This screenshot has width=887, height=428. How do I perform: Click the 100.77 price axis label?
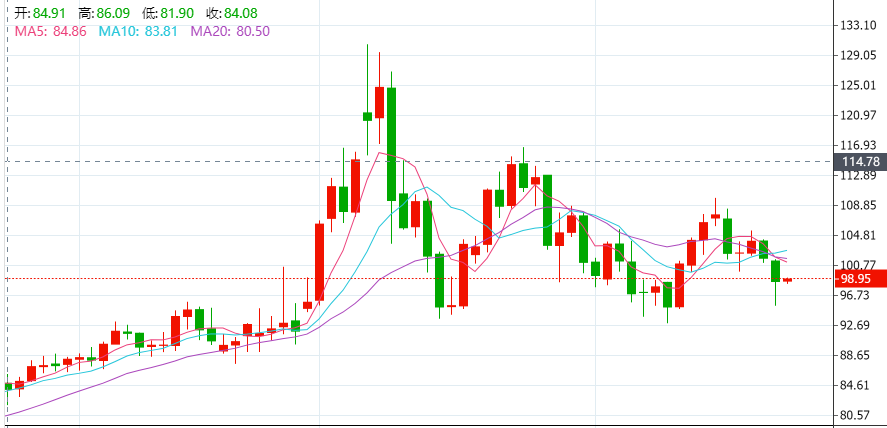(x=859, y=265)
